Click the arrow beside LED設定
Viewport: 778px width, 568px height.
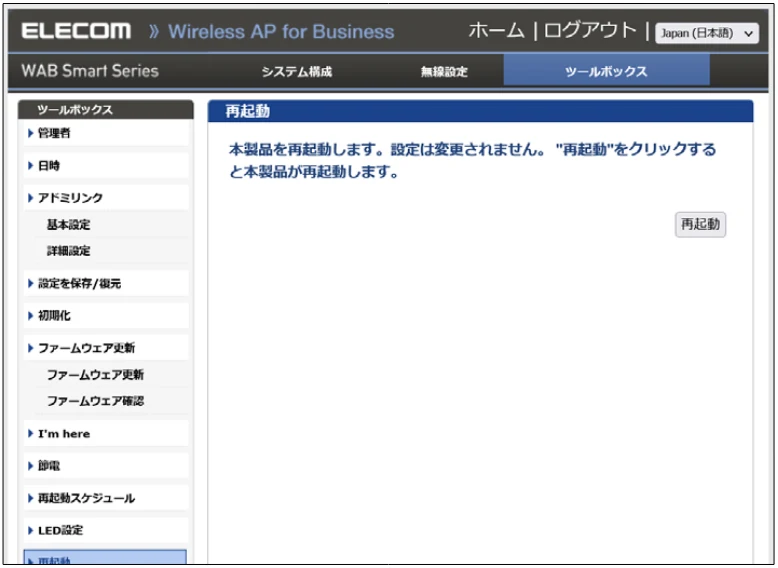click(x=31, y=530)
